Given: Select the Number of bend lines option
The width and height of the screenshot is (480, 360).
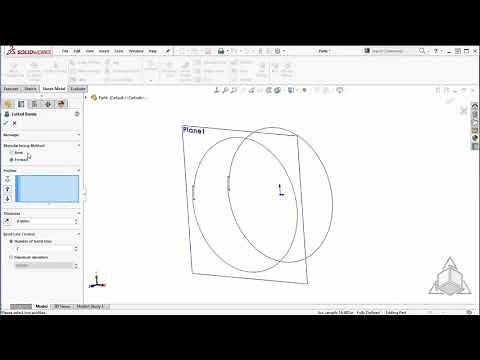Looking at the screenshot, I should point(11,241).
